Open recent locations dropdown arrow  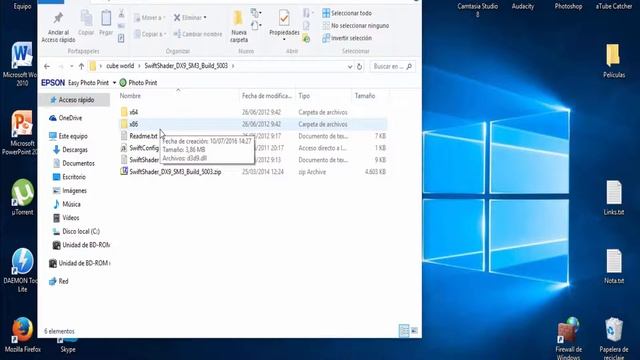coord(71,66)
